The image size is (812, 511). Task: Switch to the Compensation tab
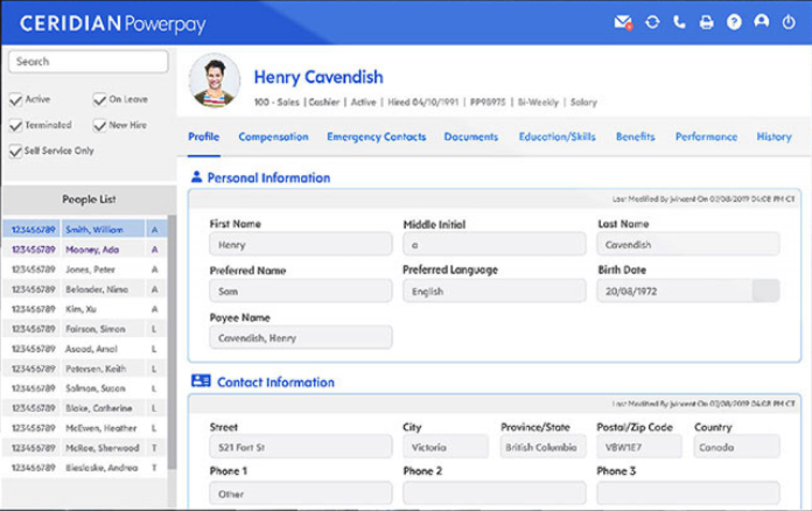[274, 136]
